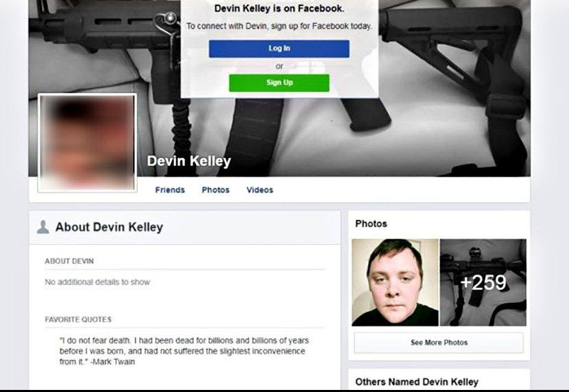Click Others Named Devin Kelley heading
569x392 pixels.
click(417, 382)
